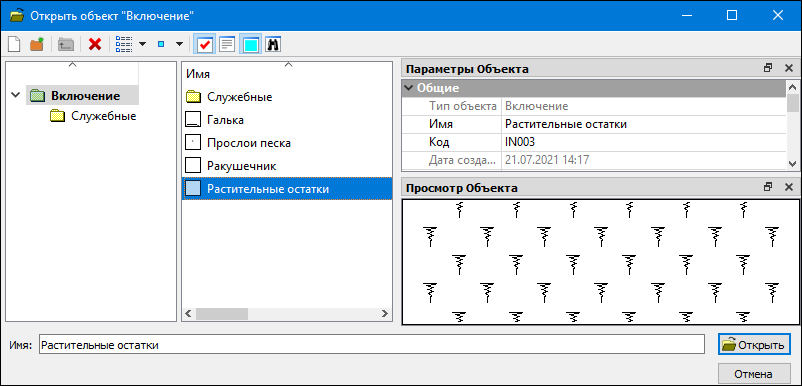Maximize the dialog window
The height and width of the screenshot is (386, 802).
(x=732, y=15)
